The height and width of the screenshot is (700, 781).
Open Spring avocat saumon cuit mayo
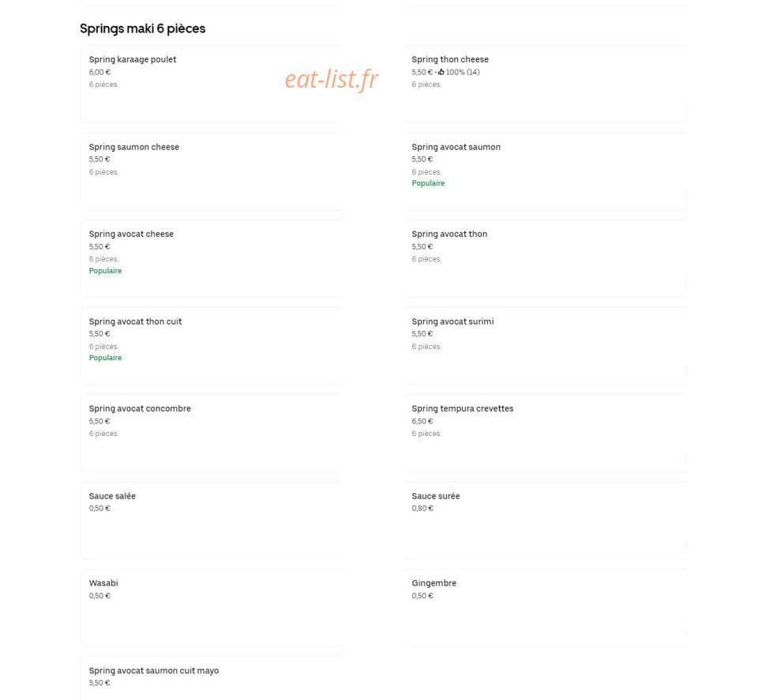(x=211, y=678)
